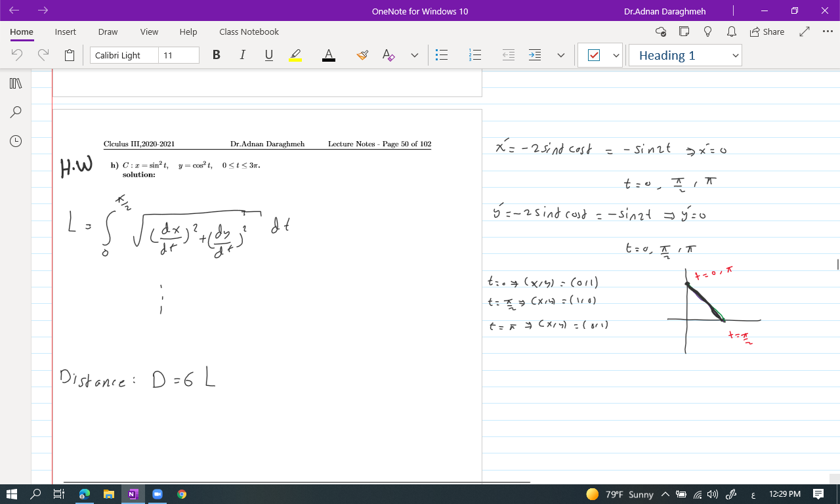Image resolution: width=840 pixels, height=504 pixels.
Task: Open sync status cloud icon
Action: 661,31
